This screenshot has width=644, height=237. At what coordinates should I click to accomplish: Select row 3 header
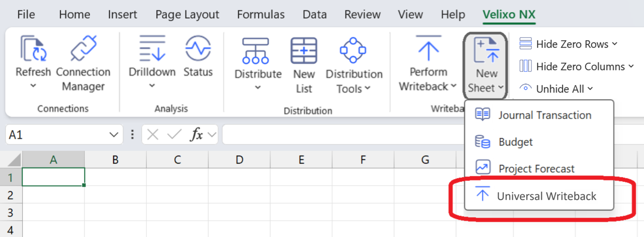point(11,212)
